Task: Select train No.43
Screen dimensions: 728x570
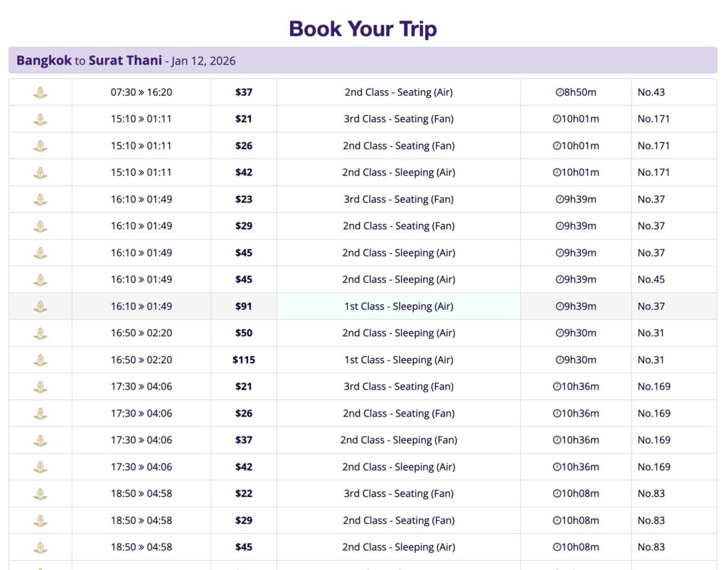Action: pos(651,92)
